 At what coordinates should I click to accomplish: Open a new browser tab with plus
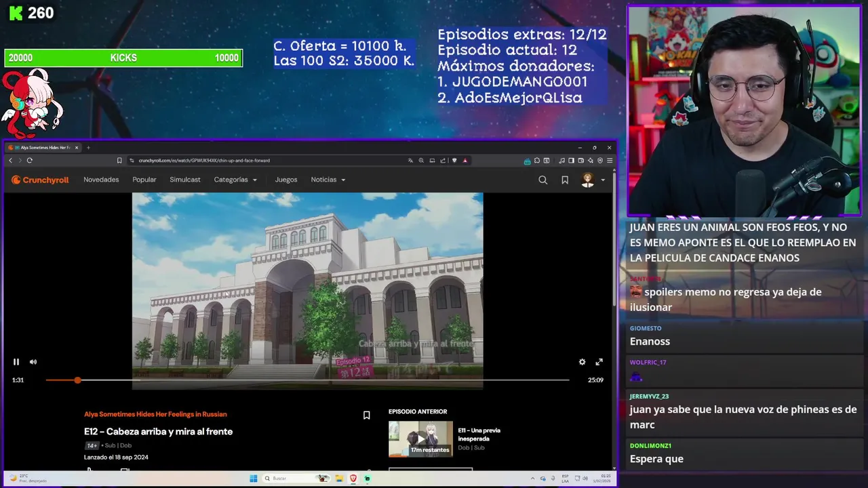pyautogui.click(x=88, y=147)
